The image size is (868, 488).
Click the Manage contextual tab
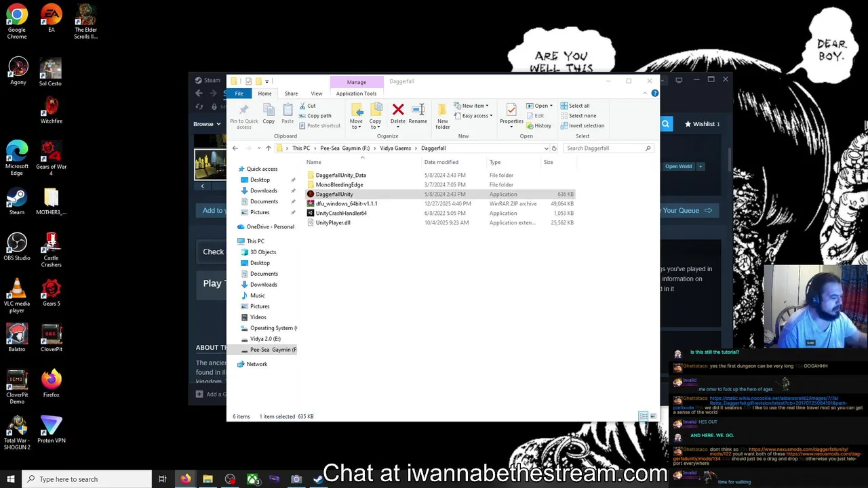tap(357, 82)
